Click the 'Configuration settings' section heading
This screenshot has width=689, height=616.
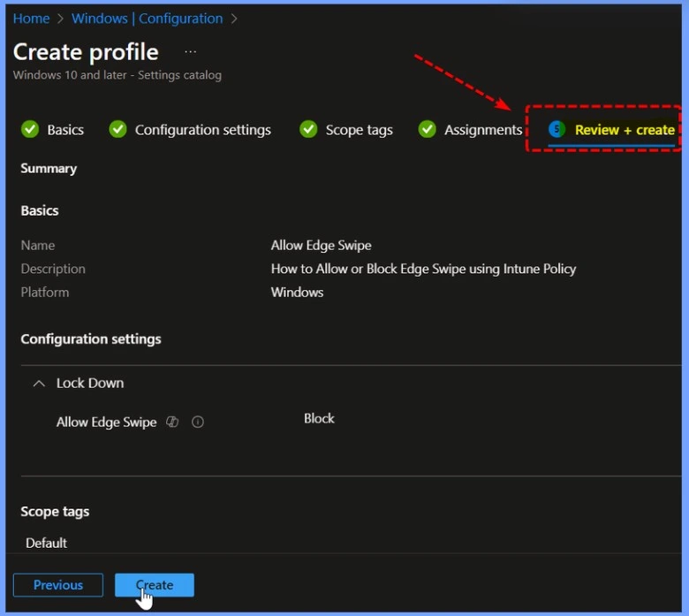point(91,339)
